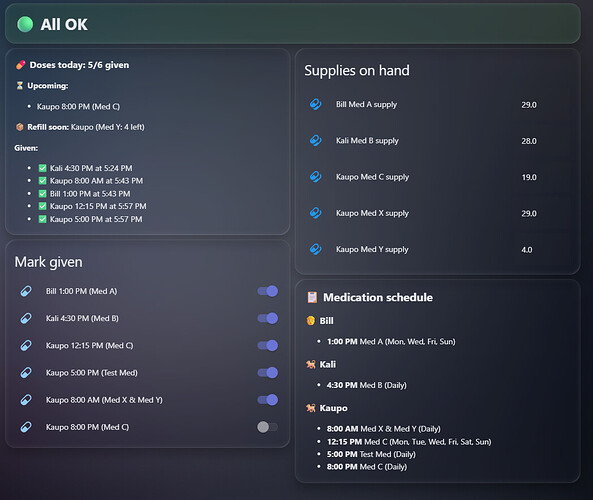Click the Kali 4:30 PM given checkmark entry

(85, 168)
